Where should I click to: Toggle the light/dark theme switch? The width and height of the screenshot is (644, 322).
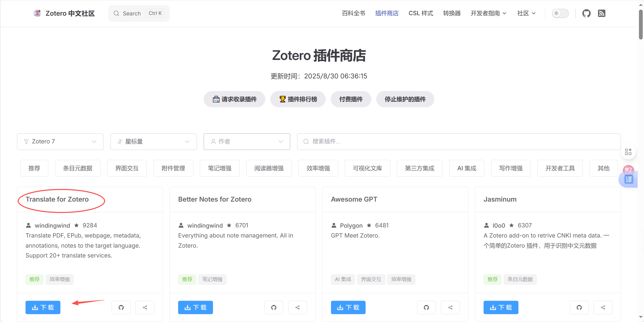pyautogui.click(x=560, y=13)
